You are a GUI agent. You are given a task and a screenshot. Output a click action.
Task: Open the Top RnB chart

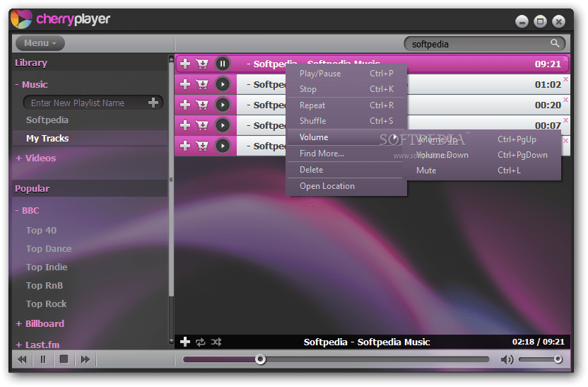pyautogui.click(x=45, y=286)
